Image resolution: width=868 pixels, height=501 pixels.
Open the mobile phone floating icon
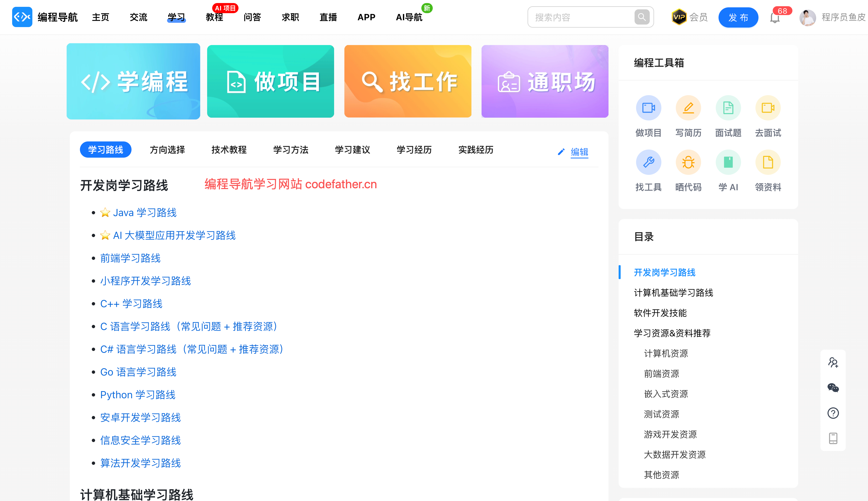833,438
